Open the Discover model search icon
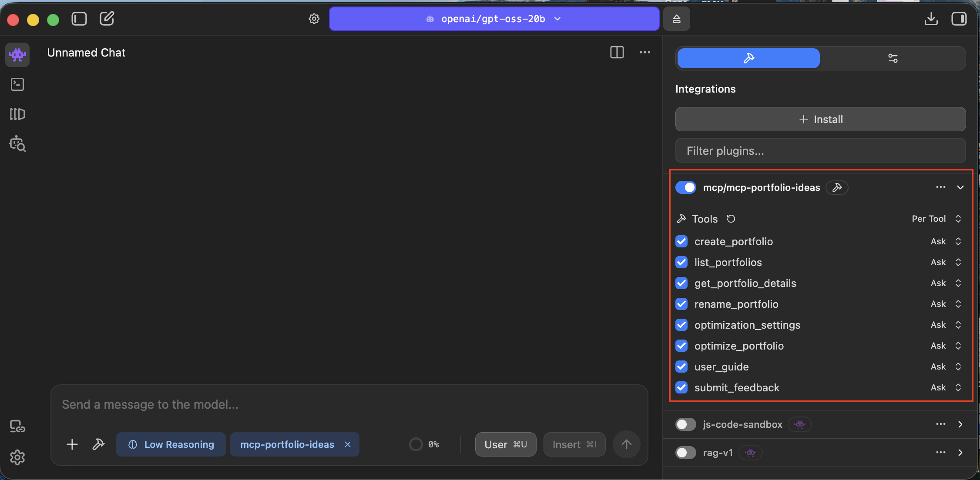 click(17, 144)
